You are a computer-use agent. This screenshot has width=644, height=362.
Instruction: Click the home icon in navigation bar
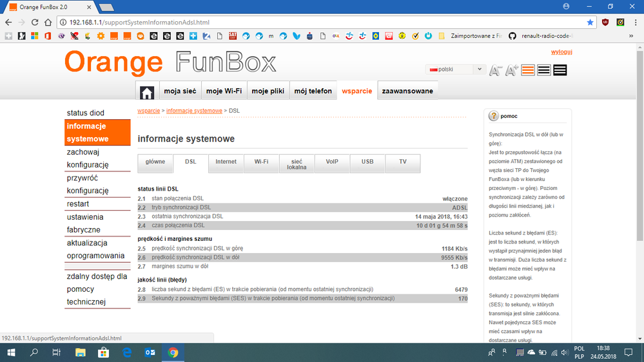click(147, 91)
